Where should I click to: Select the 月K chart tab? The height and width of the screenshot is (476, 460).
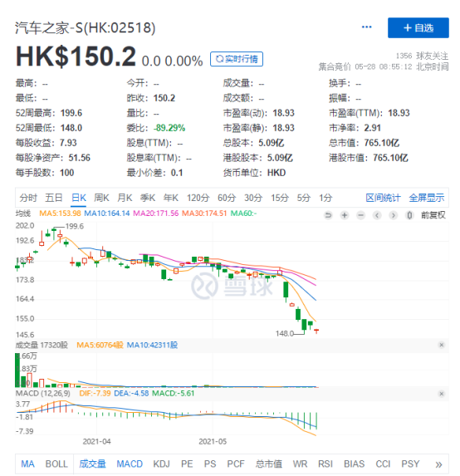click(125, 198)
